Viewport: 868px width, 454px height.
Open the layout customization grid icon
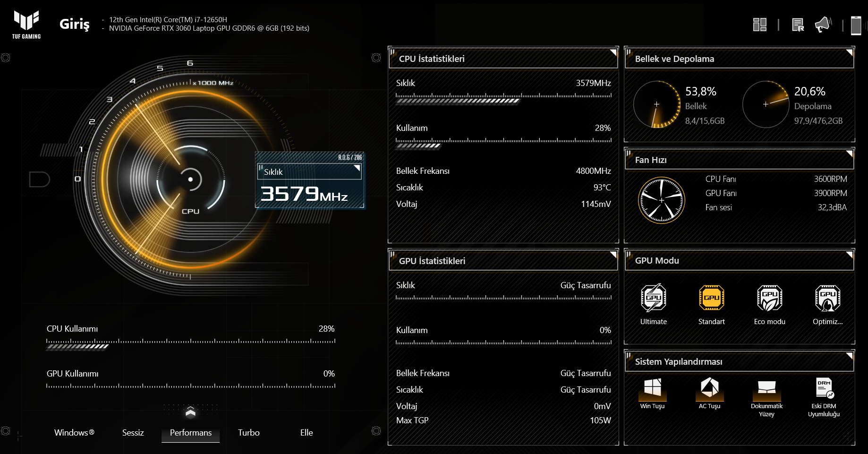760,25
